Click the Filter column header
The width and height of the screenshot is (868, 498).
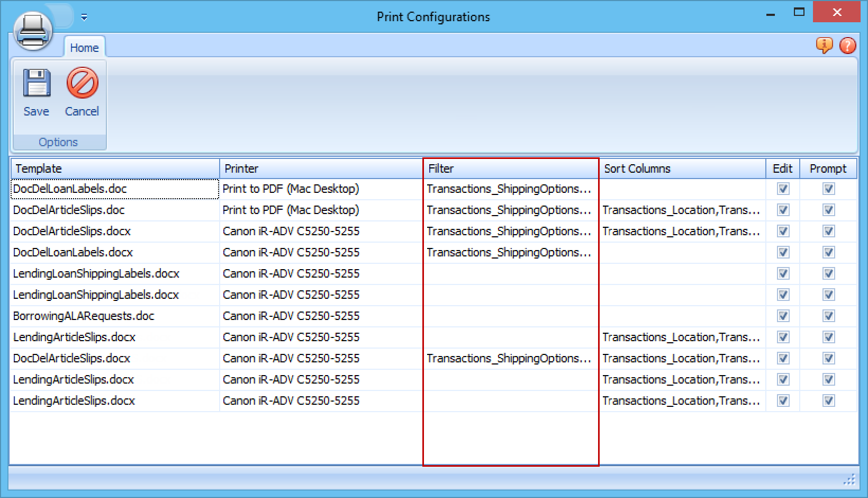510,168
